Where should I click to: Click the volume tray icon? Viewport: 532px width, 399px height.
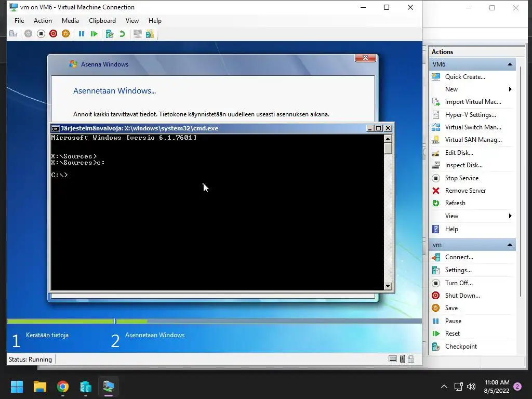471,387
